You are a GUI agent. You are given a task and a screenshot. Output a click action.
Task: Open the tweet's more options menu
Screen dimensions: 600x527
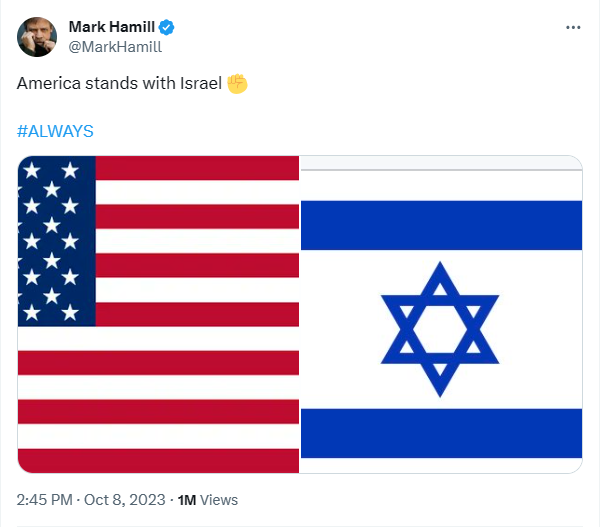(x=573, y=27)
